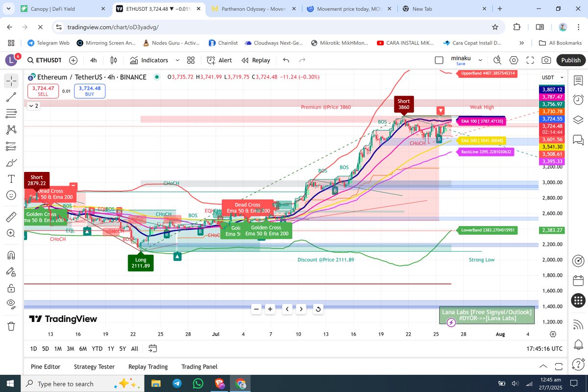The width and height of the screenshot is (588, 392).
Task: Open the Trading Panel tab
Action: coord(199,367)
